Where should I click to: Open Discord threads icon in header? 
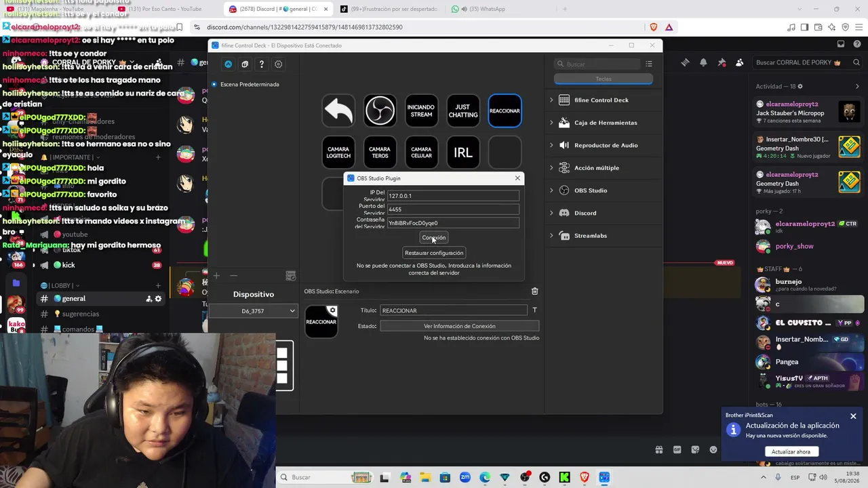point(685,62)
